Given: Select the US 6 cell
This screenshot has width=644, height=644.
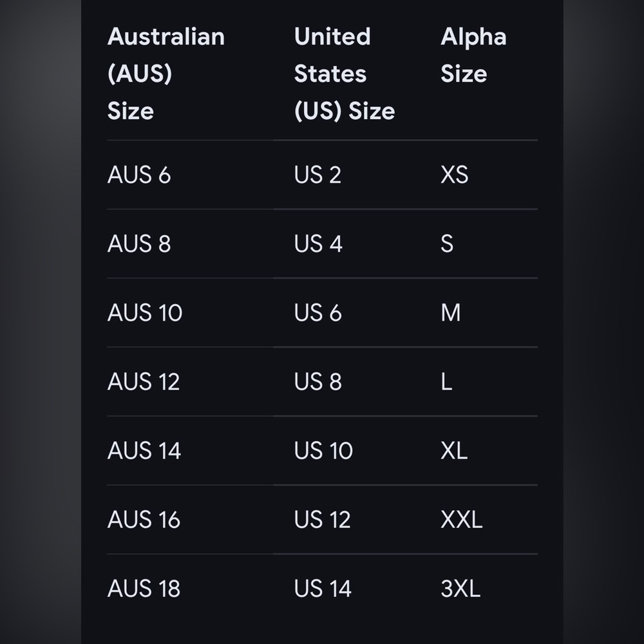Looking at the screenshot, I should (x=318, y=312).
